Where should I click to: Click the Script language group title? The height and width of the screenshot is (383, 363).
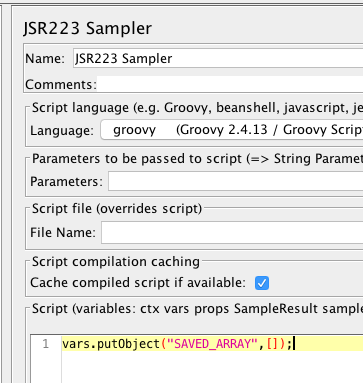click(197, 108)
